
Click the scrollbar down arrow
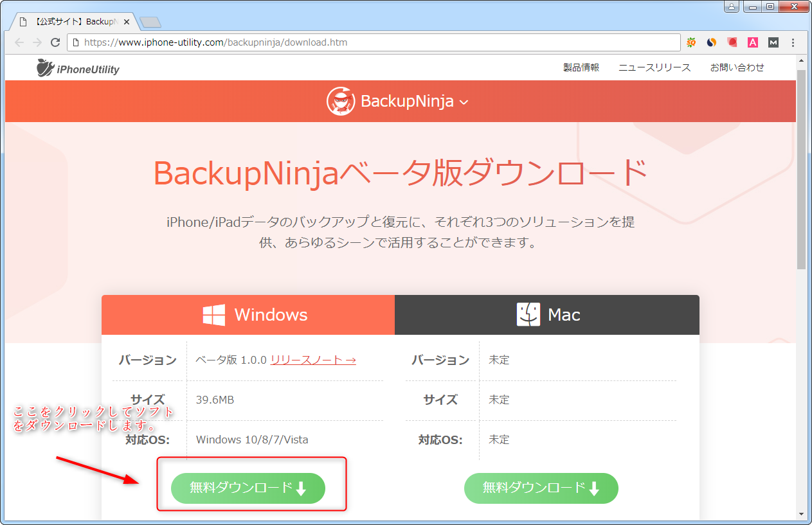coord(801,513)
